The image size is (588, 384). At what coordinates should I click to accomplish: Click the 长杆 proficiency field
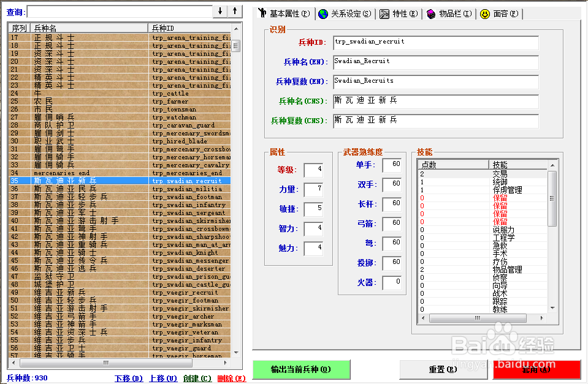point(392,204)
